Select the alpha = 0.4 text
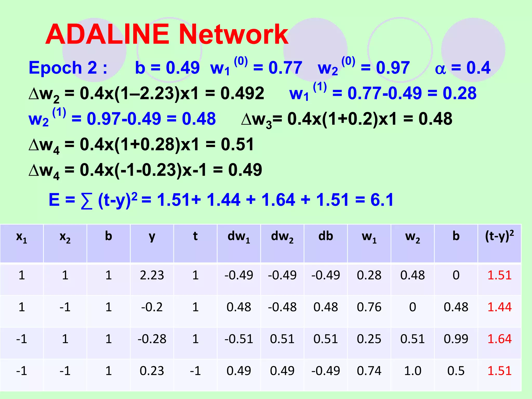532x399 pixels. point(462,68)
